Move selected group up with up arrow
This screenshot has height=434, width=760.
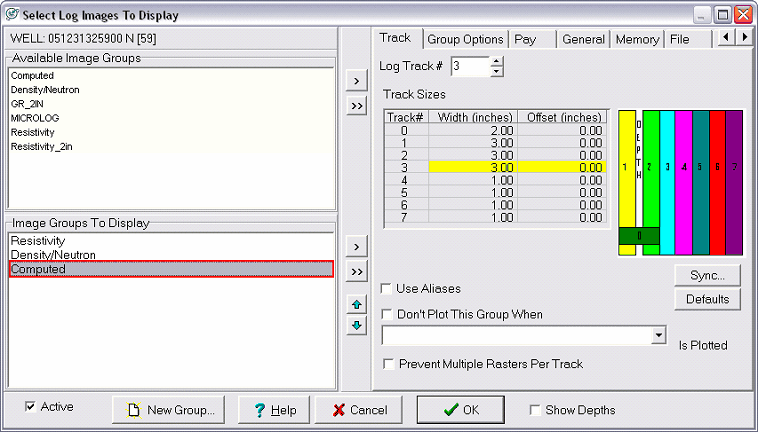click(x=357, y=304)
